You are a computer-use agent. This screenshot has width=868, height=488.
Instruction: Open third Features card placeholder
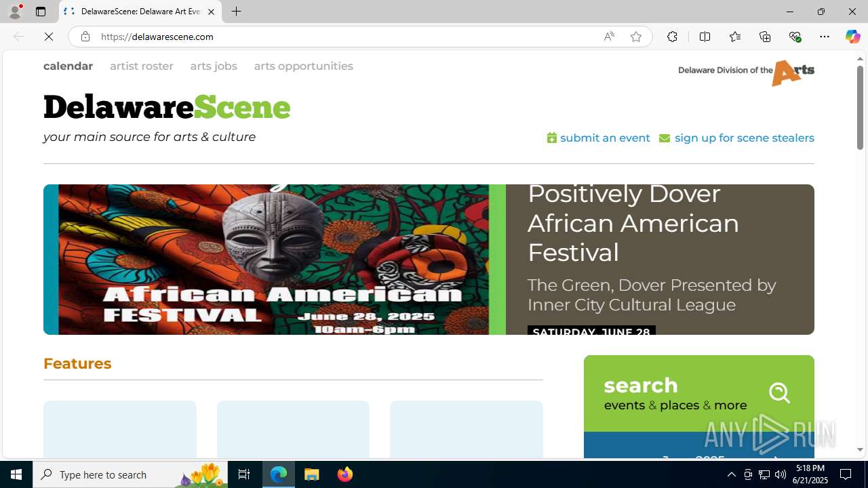tap(467, 429)
